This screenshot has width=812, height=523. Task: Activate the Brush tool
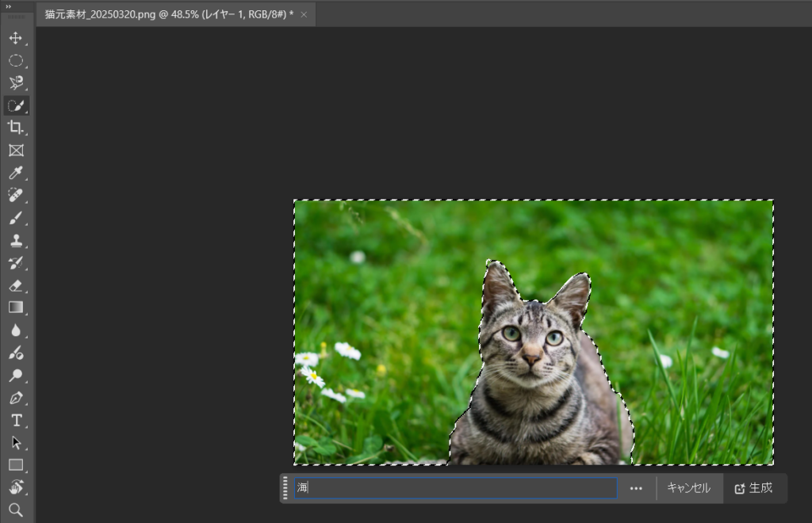pyautogui.click(x=16, y=218)
